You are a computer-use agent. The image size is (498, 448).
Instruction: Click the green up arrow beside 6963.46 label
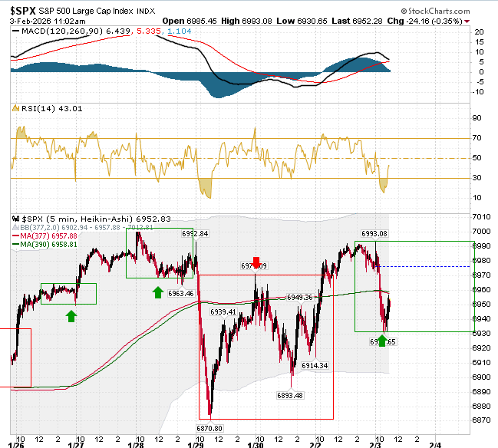click(158, 292)
